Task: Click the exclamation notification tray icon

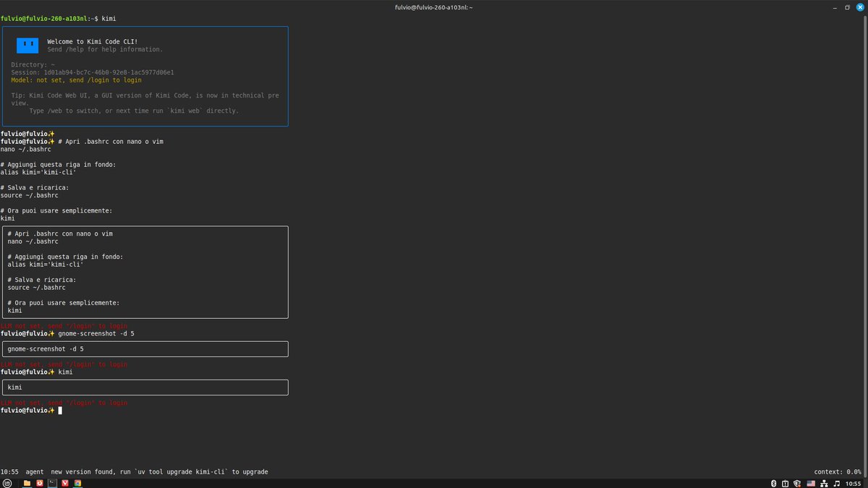Action: tap(785, 483)
